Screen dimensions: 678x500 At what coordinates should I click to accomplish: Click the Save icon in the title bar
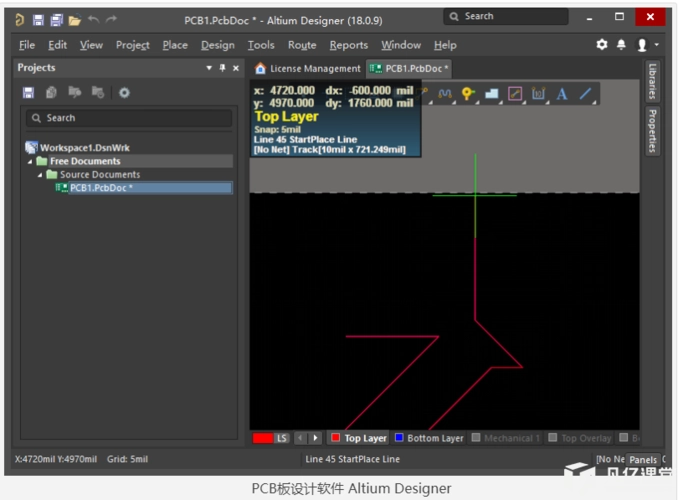point(38,19)
